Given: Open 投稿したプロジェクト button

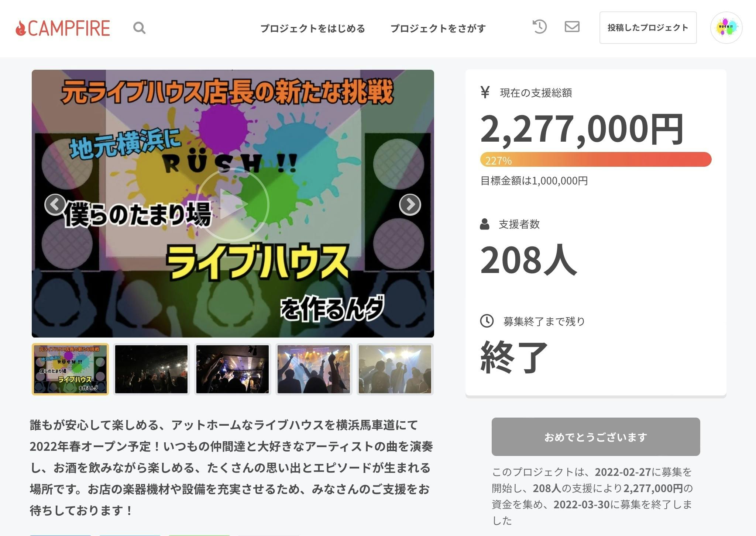Looking at the screenshot, I should 648,28.
